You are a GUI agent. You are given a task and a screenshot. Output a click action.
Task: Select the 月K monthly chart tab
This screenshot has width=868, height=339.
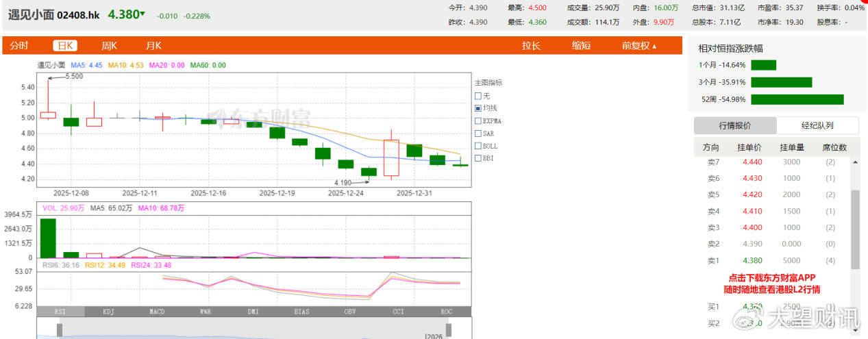pyautogui.click(x=153, y=46)
